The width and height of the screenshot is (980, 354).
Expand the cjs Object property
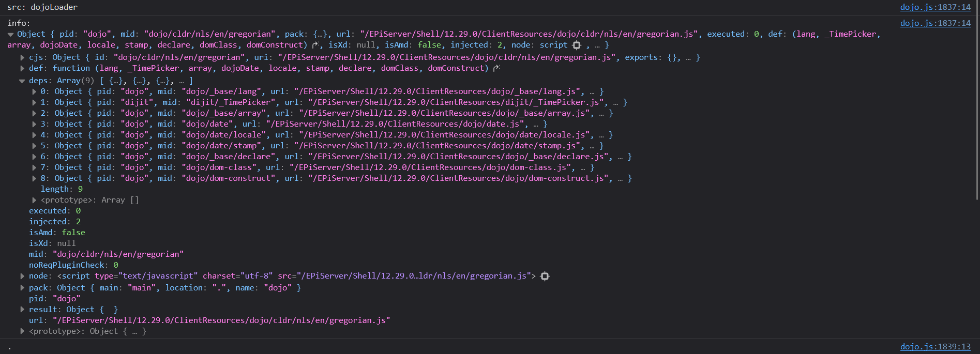pos(22,57)
